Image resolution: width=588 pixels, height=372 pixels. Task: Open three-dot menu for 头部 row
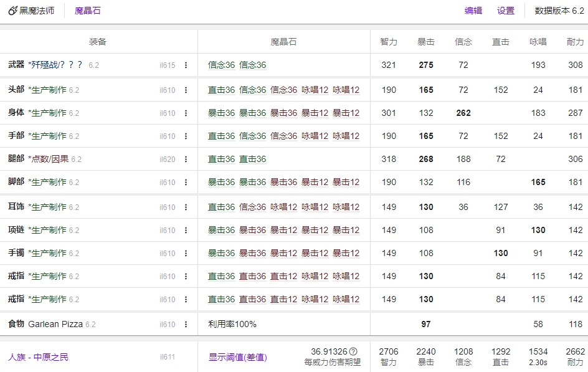[x=186, y=90]
